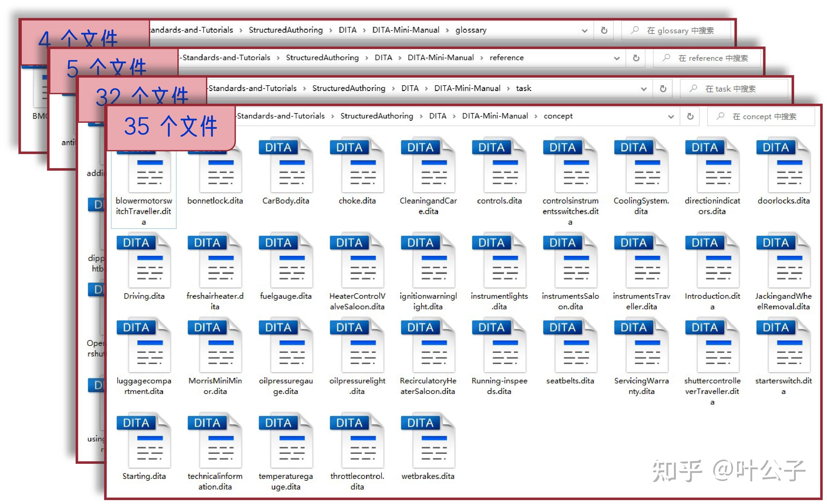827x504 pixels.
Task: Search within the task folder
Action: tap(734, 89)
